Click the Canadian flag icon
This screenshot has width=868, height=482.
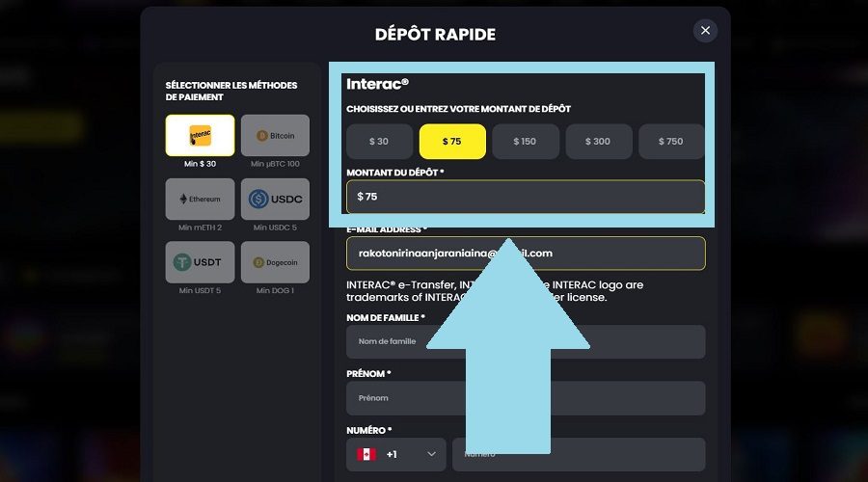[366, 454]
